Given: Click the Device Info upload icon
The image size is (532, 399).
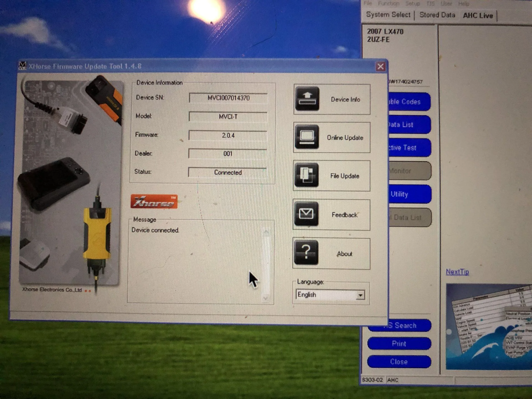Looking at the screenshot, I should 307,99.
